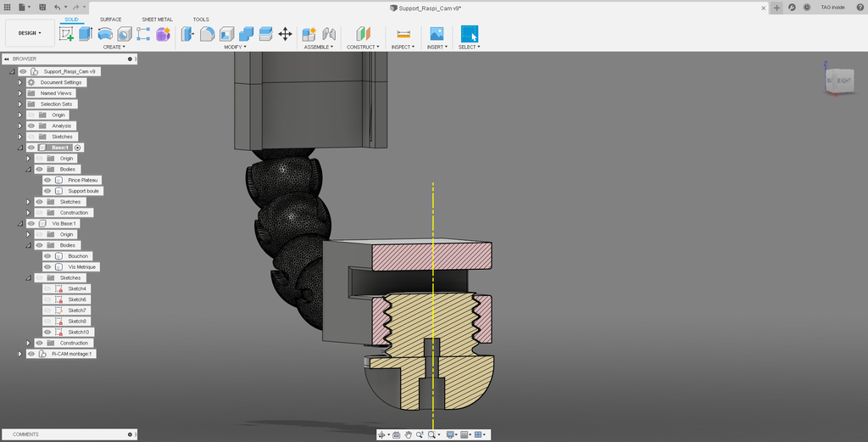The height and width of the screenshot is (442, 868).
Task: Click the TAG inside account button
Action: pos(832,7)
